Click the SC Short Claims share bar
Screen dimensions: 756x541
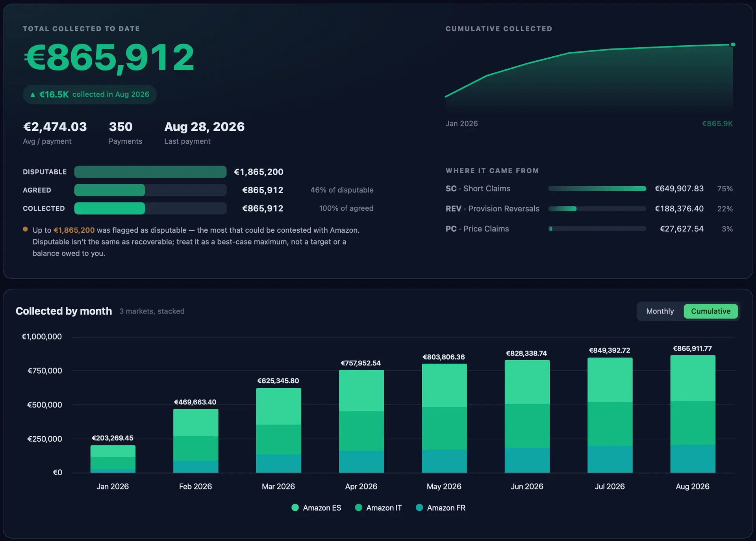coord(597,189)
